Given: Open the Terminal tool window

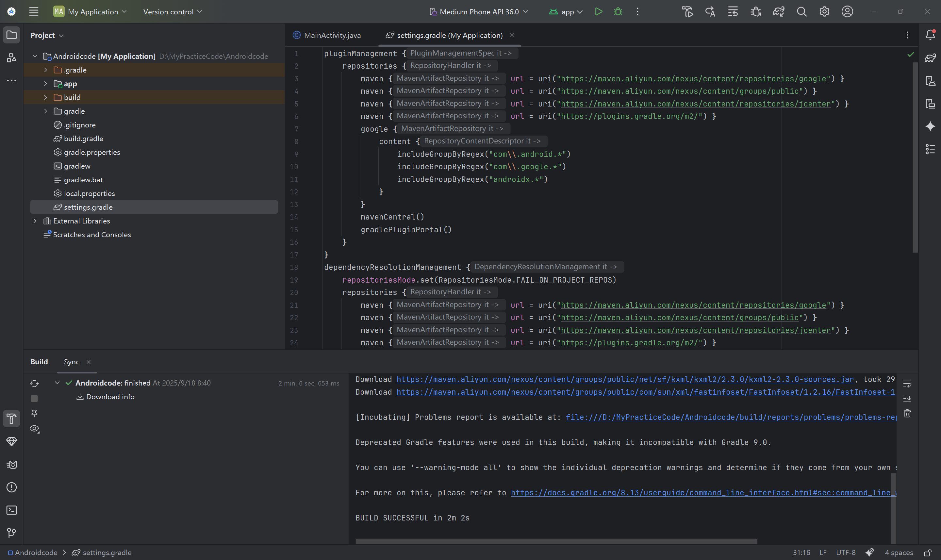Looking at the screenshot, I should 12,510.
